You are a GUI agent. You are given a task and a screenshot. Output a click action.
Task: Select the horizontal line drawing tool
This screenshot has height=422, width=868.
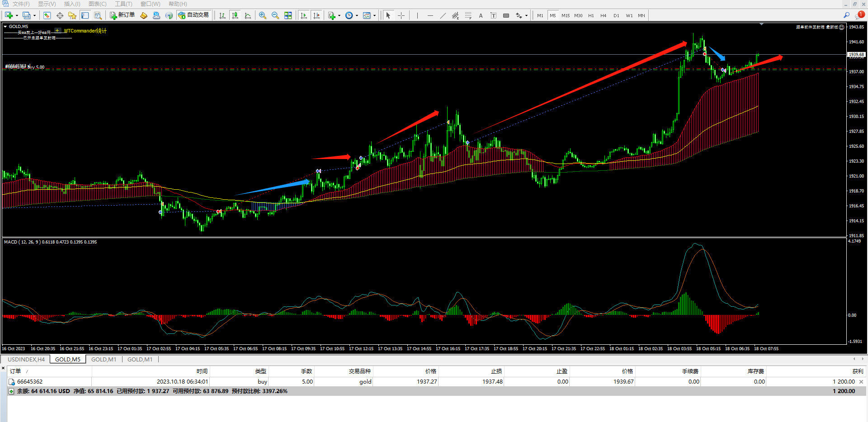click(x=430, y=15)
